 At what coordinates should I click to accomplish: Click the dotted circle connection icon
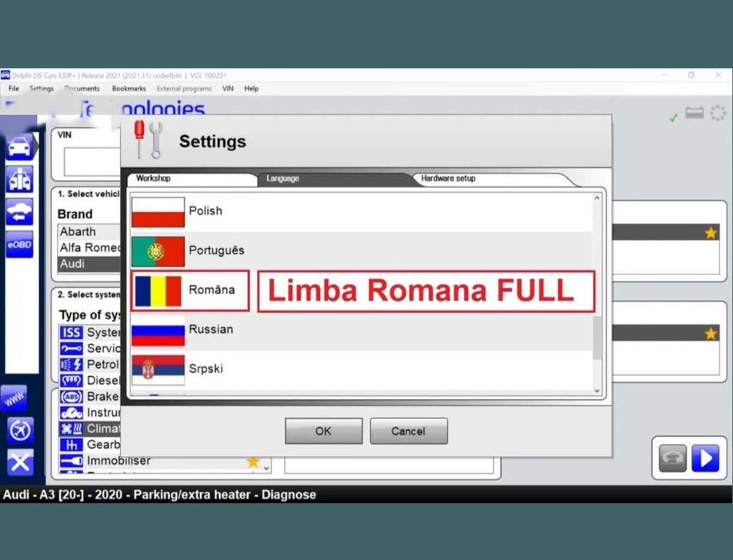coord(718,113)
